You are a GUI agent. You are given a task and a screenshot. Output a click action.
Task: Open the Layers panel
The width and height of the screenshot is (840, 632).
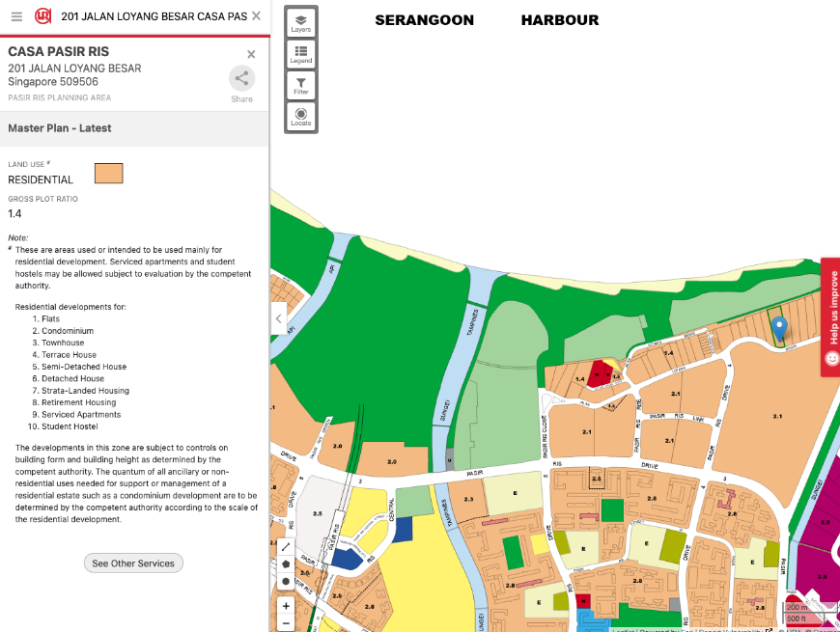(301, 23)
